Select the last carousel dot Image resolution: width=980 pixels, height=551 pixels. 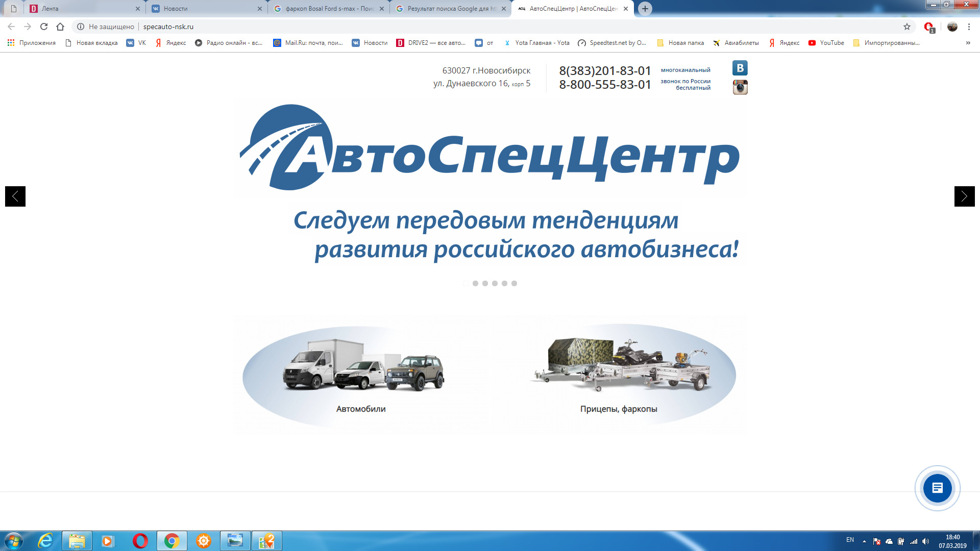514,284
